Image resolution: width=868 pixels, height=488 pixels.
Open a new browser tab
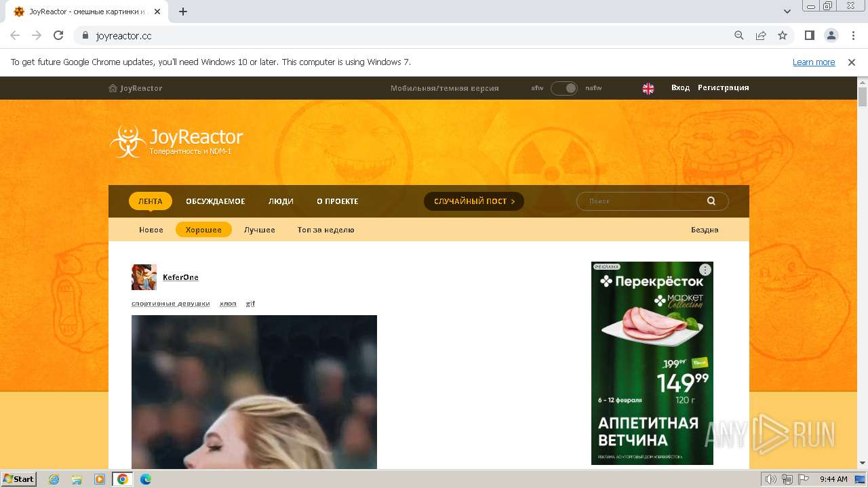click(x=183, y=12)
